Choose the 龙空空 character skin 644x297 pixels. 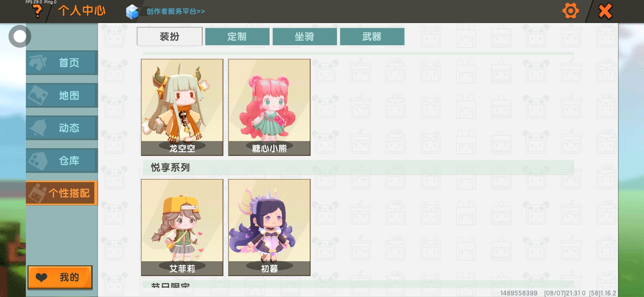click(182, 107)
